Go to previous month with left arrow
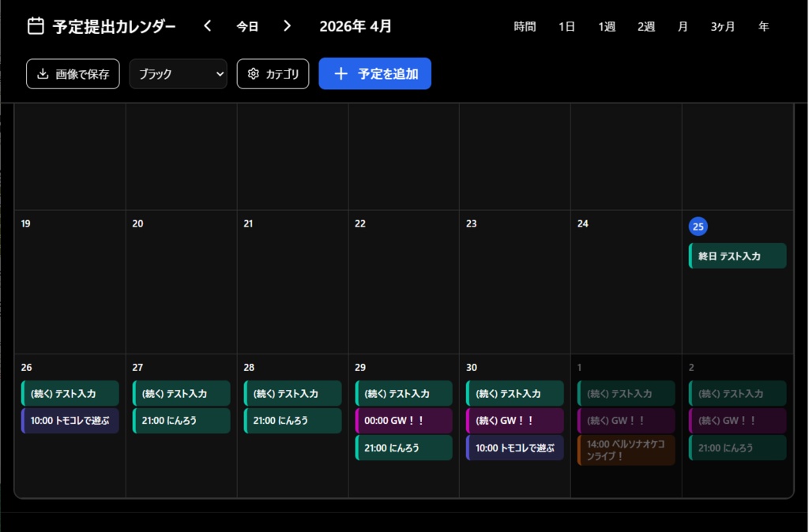The image size is (809, 532). (207, 25)
